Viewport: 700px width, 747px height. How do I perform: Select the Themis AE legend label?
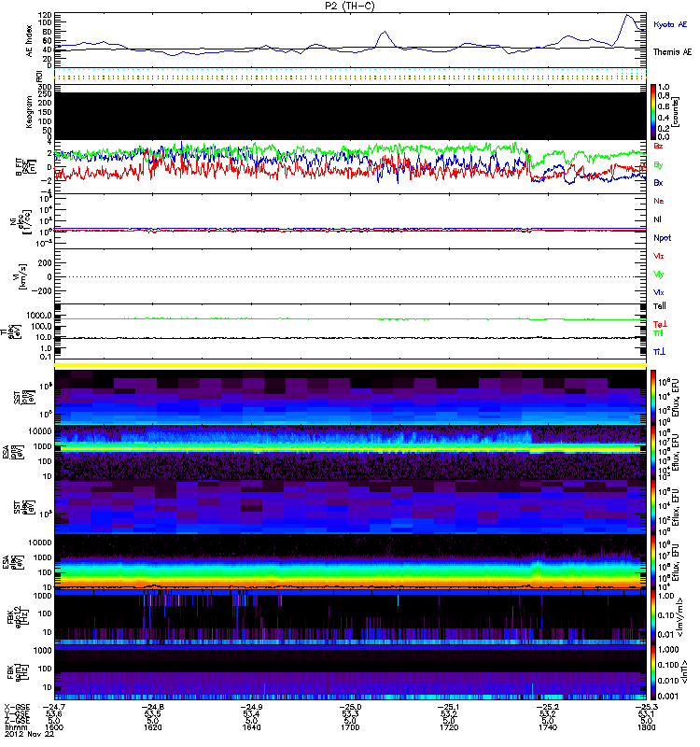pyautogui.click(x=672, y=52)
